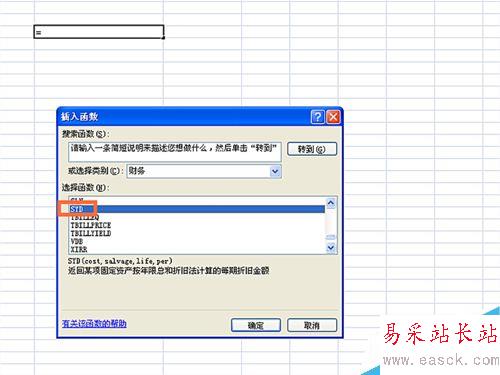Open the category dropdown showing 财务

click(275, 171)
